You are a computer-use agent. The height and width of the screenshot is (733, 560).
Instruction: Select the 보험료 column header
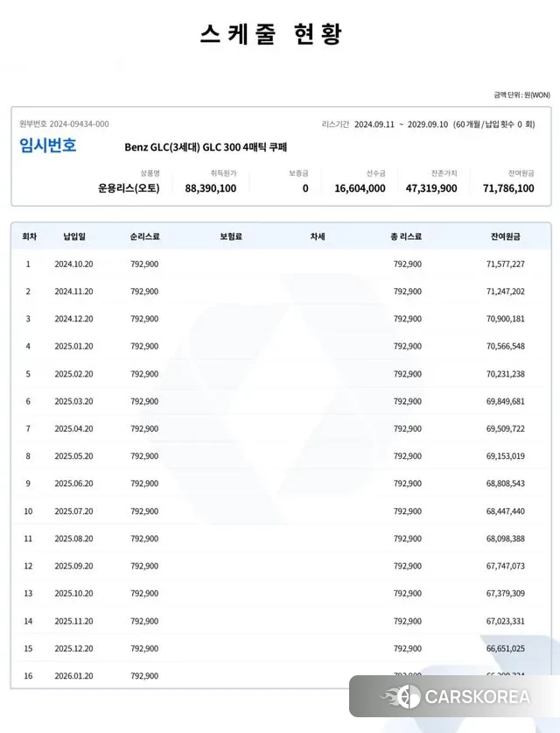[231, 236]
